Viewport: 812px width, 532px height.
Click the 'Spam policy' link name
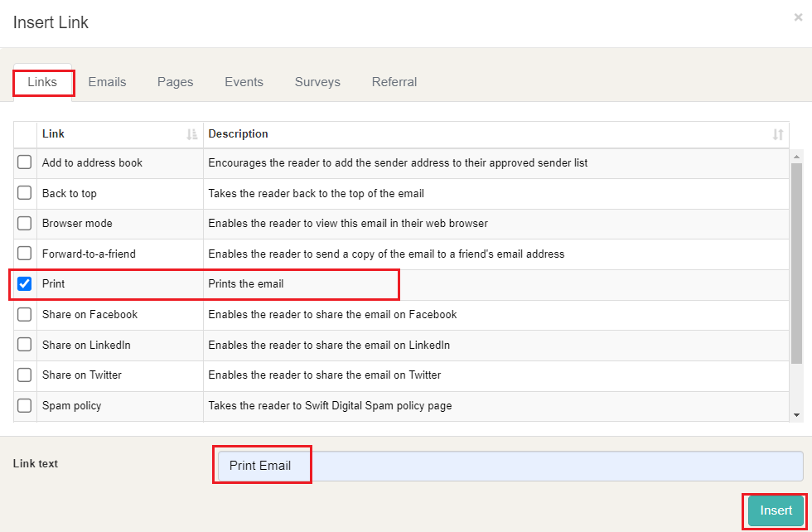click(x=71, y=405)
